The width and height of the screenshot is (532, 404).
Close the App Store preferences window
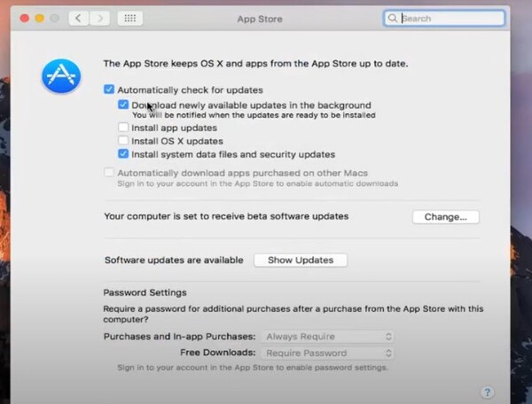pos(25,19)
